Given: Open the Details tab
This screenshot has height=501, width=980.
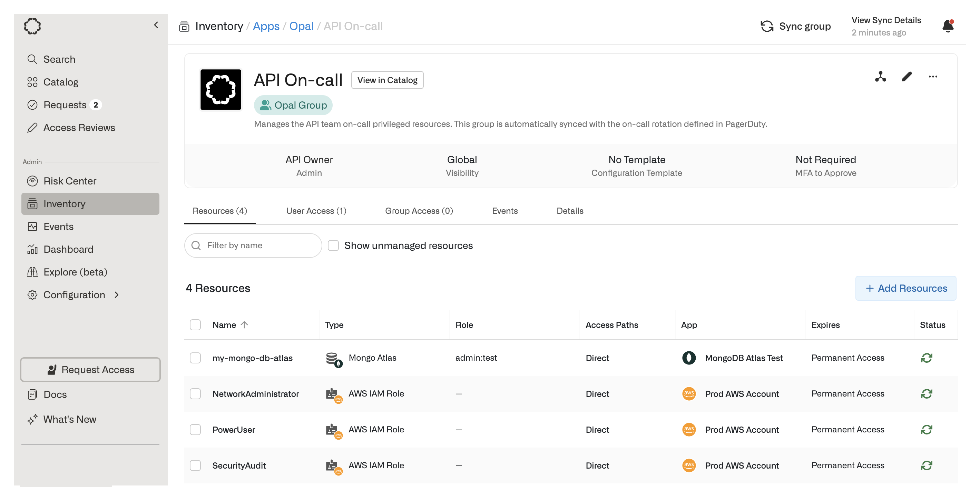Looking at the screenshot, I should click(569, 211).
